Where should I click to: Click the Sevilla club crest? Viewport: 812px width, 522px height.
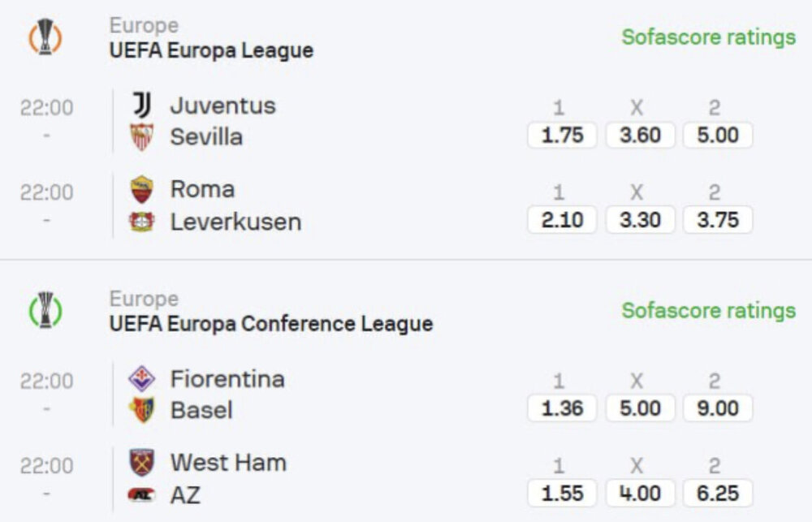coord(142,137)
